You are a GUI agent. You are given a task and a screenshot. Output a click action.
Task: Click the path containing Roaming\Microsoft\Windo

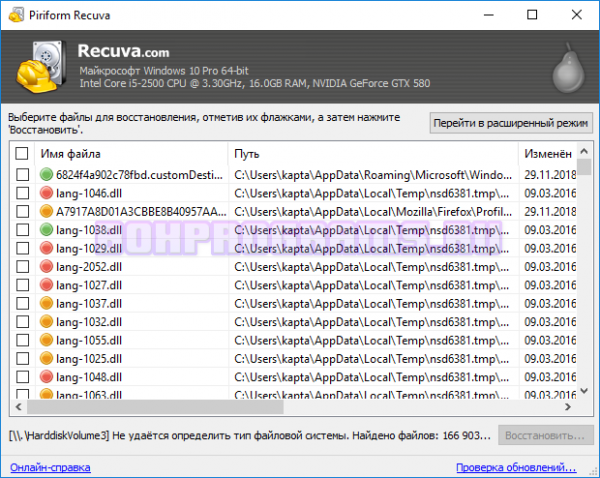coord(373,175)
